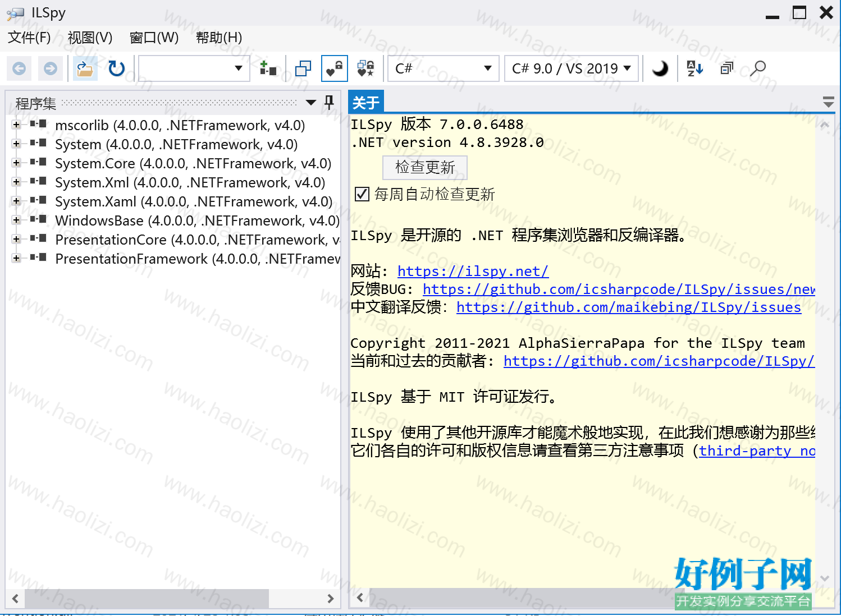
Task: Click the System.Xaml assembly icon
Action: click(x=39, y=201)
